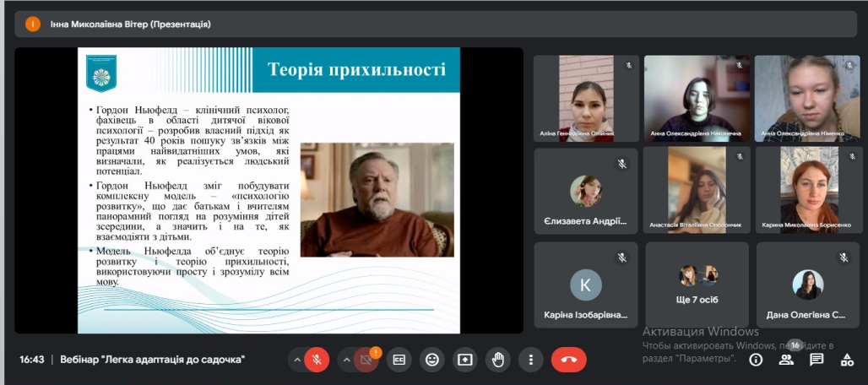Select Анастасія Віталіївна Ополончик video tile
The height and width of the screenshot is (385, 868).
[697, 190]
